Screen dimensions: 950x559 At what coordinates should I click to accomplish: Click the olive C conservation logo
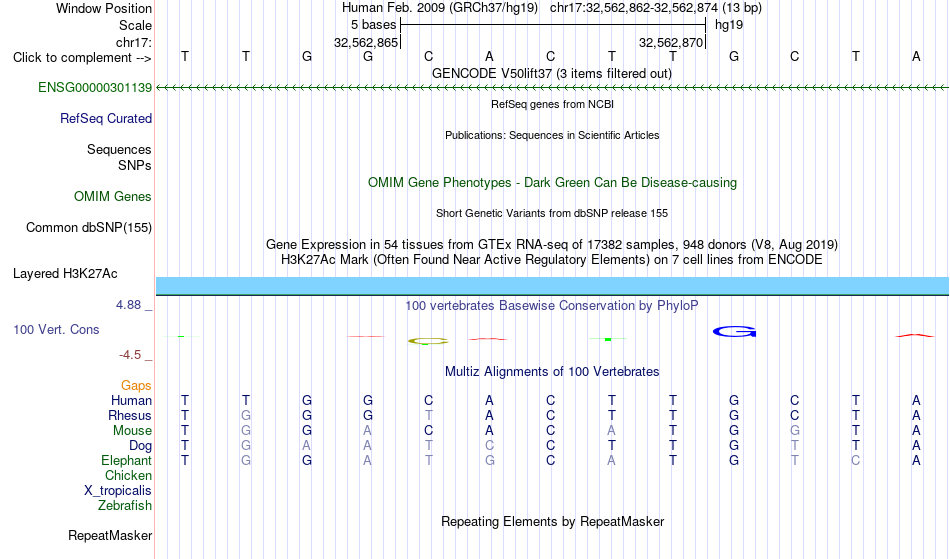[428, 342]
